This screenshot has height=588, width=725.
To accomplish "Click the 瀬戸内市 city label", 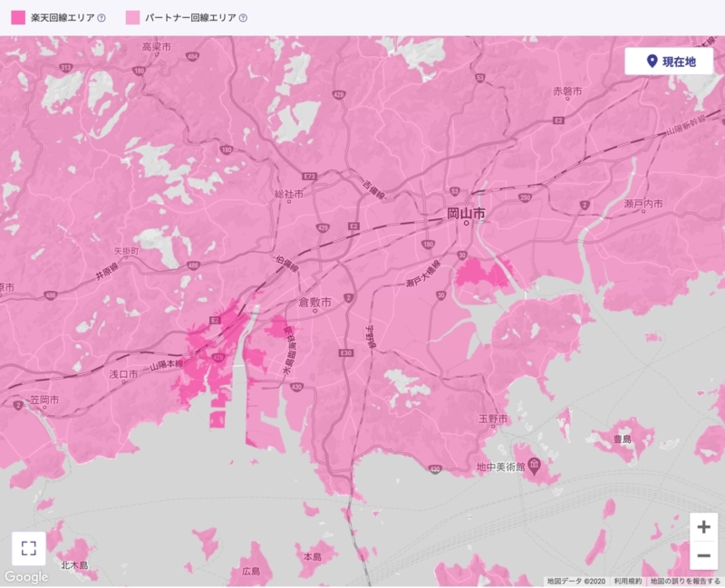I will [643, 203].
